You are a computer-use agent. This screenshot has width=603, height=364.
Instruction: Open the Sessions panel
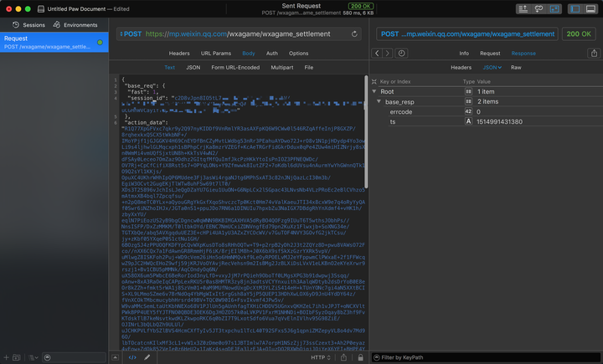28,25
